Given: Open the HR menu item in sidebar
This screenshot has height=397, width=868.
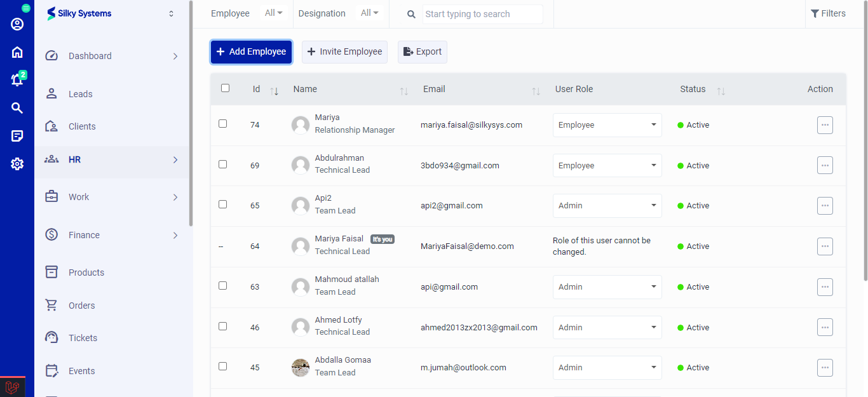Looking at the screenshot, I should [x=74, y=159].
